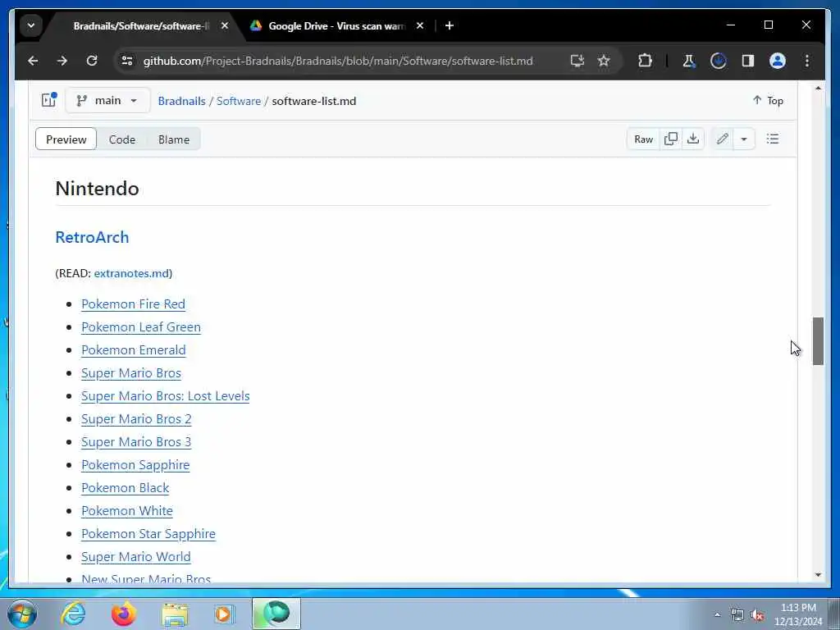Download the raw file
Image resolution: width=840 pixels, height=630 pixels.
pos(692,139)
